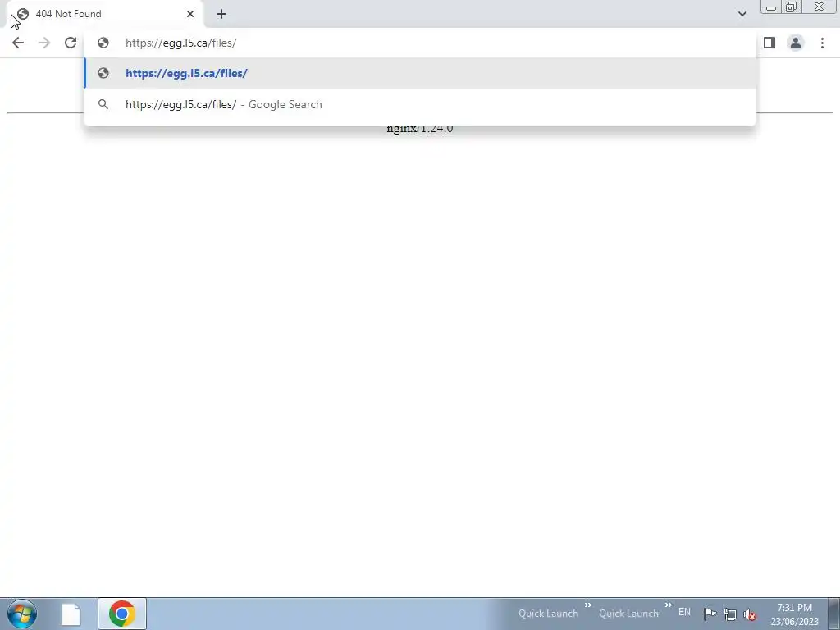Click the Chrome taskbar button
Screen dimensions: 840x630
click(122, 614)
